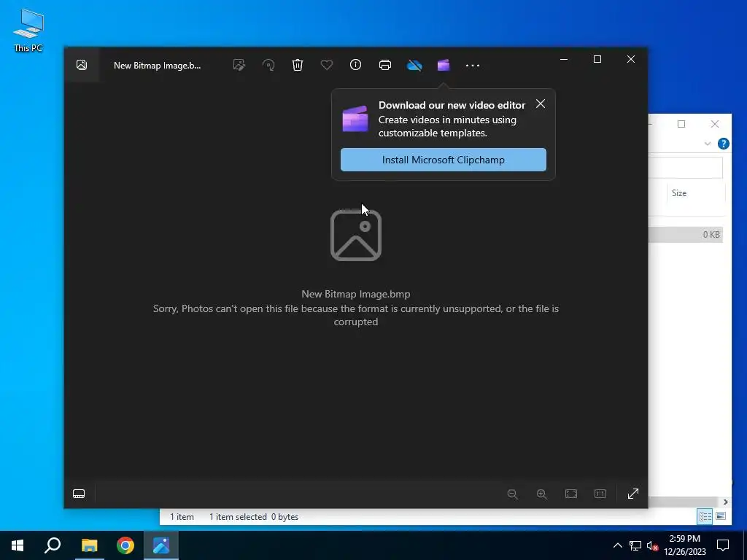
Task: Rotate the image using the rotate icon
Action: [268, 65]
